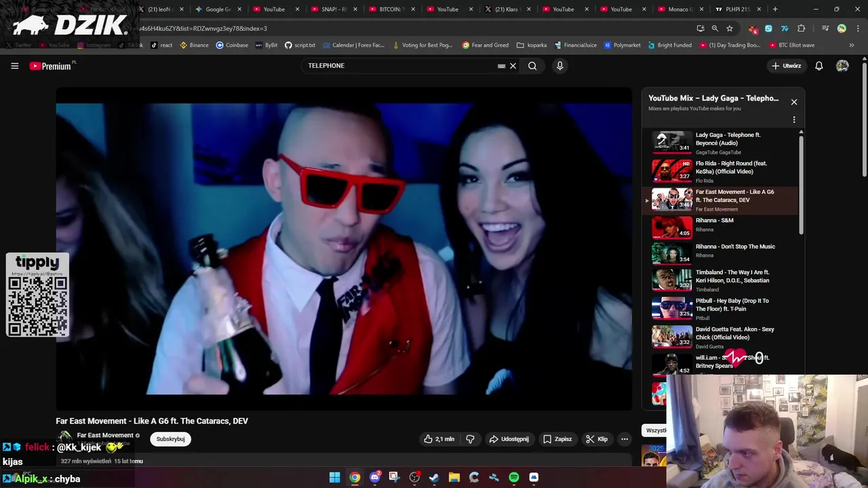Click the video player to pause
The height and width of the screenshot is (488, 868).
(x=344, y=249)
